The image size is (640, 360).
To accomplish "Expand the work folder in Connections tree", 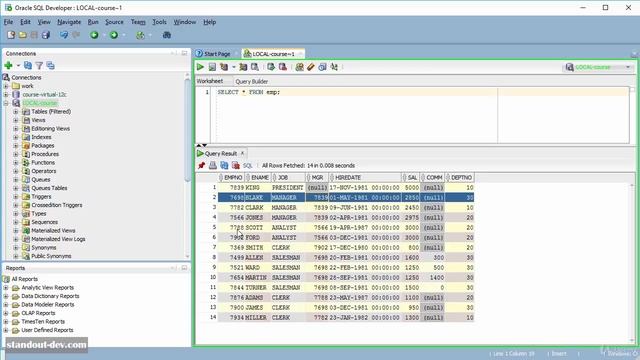I will pos(6,86).
